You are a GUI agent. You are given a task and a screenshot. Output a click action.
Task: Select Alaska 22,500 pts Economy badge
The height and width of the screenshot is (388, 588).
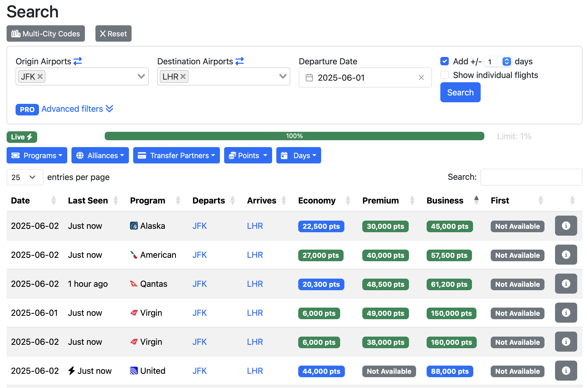[x=321, y=226]
